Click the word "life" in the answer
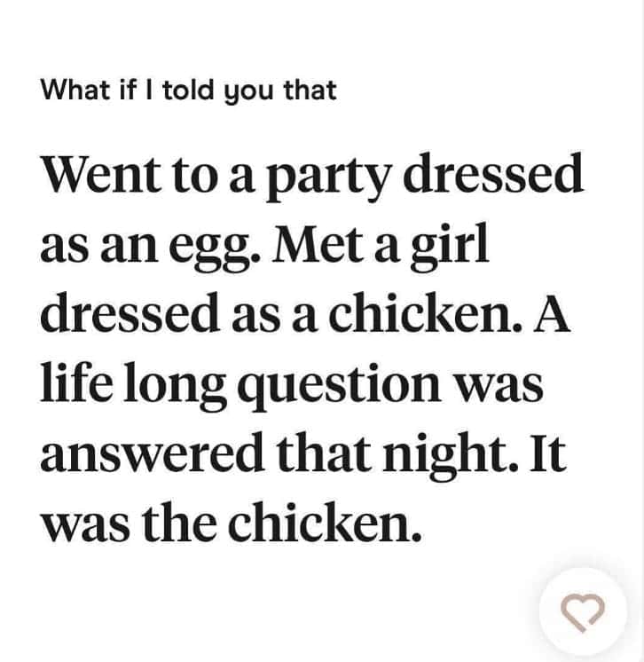This screenshot has width=644, height=662. click(71, 384)
